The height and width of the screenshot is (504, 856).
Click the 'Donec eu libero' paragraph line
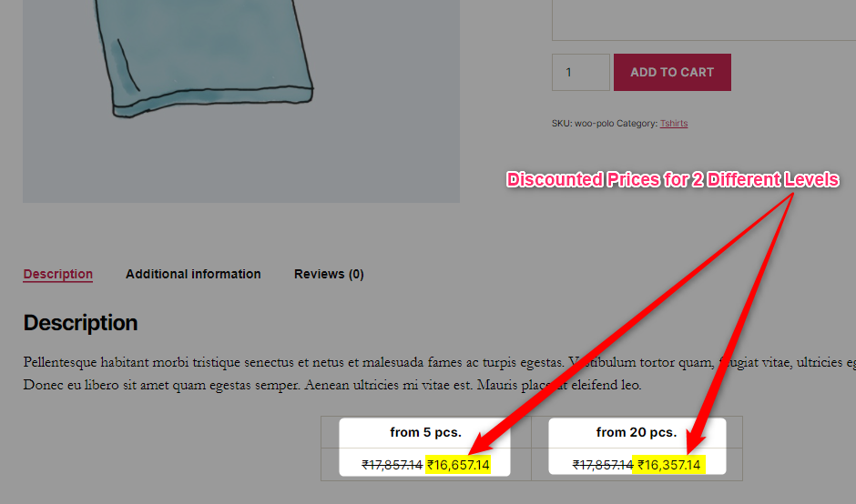(x=331, y=385)
